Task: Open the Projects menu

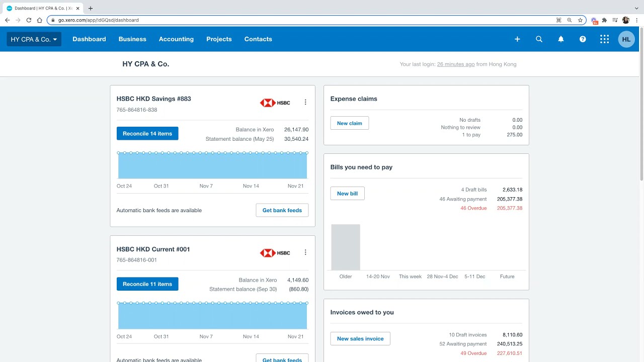Action: [x=219, y=39]
